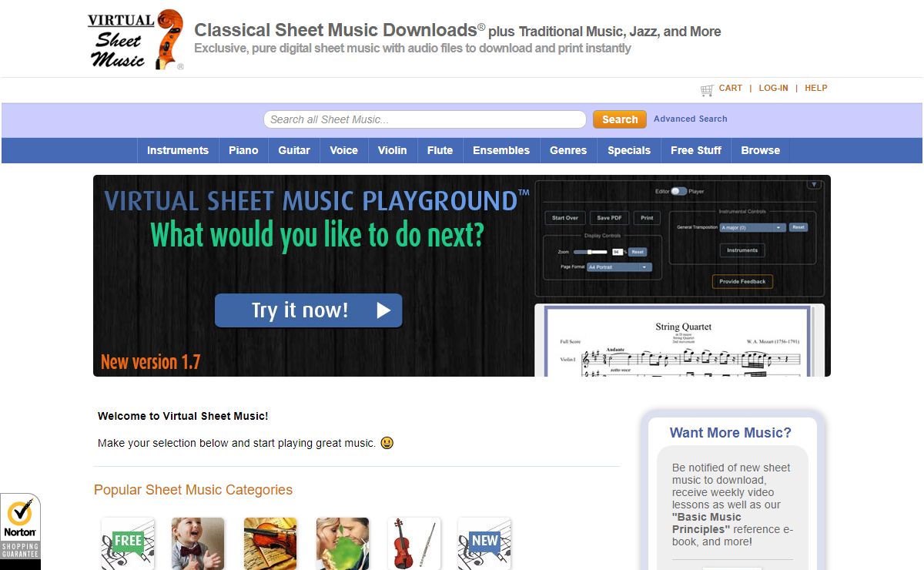Click the zoom percentage field
Screen dimensions: 924x570
click(617, 252)
